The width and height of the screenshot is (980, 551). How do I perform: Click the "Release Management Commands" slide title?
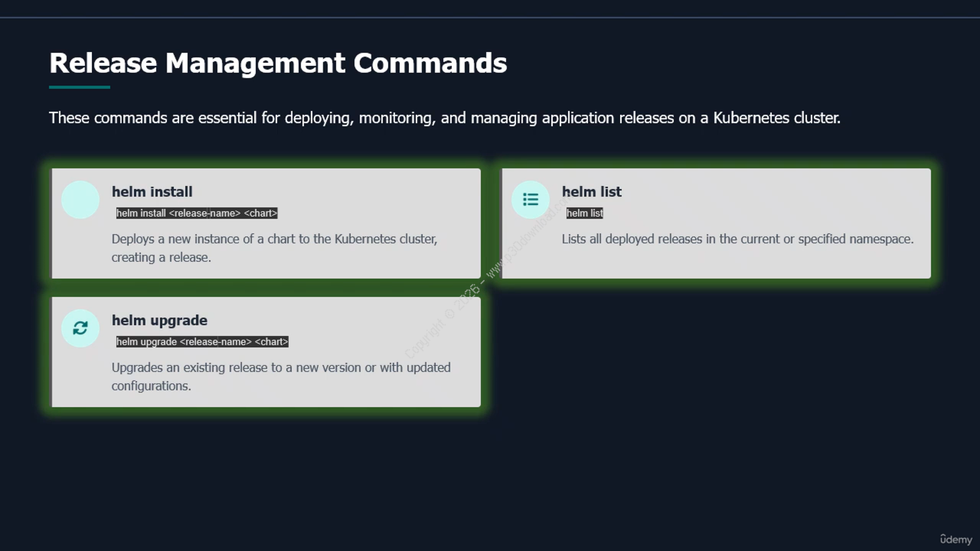[x=278, y=63]
